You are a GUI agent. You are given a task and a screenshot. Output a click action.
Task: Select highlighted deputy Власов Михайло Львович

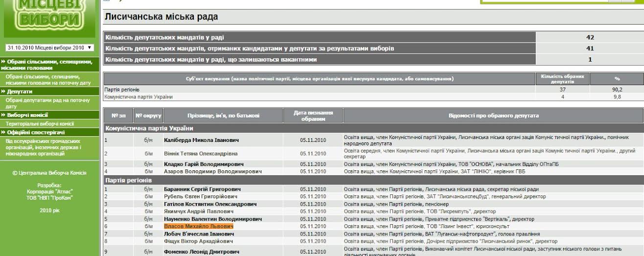198,227
